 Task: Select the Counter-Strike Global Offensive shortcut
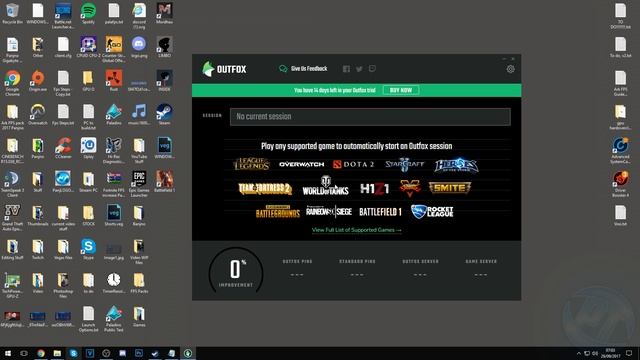point(113,50)
